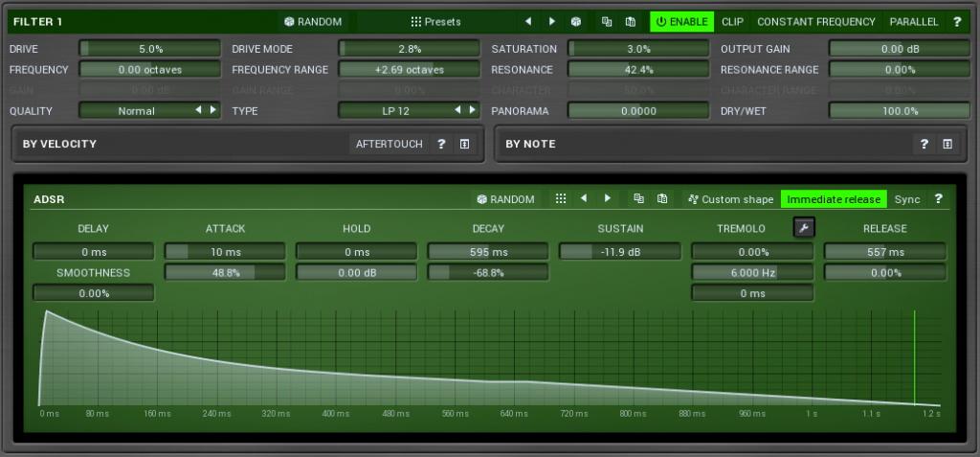Toggle the AFTERTOUCH button in By Velocity

coord(390,144)
